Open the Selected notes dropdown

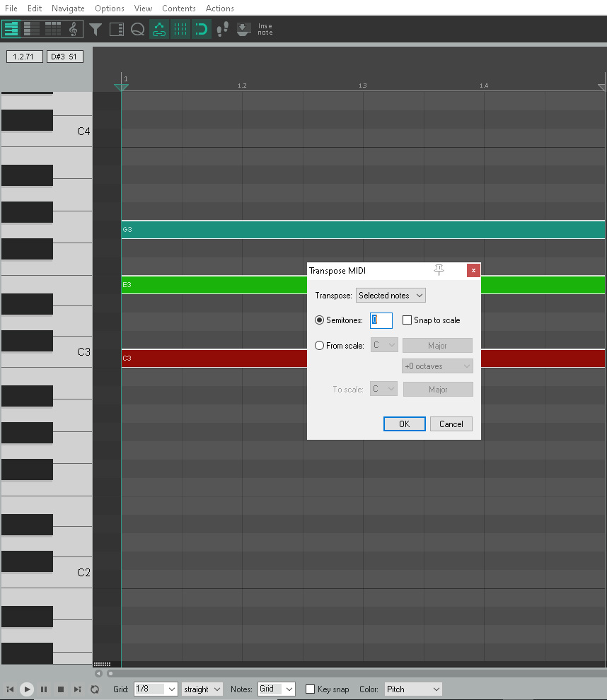point(391,295)
